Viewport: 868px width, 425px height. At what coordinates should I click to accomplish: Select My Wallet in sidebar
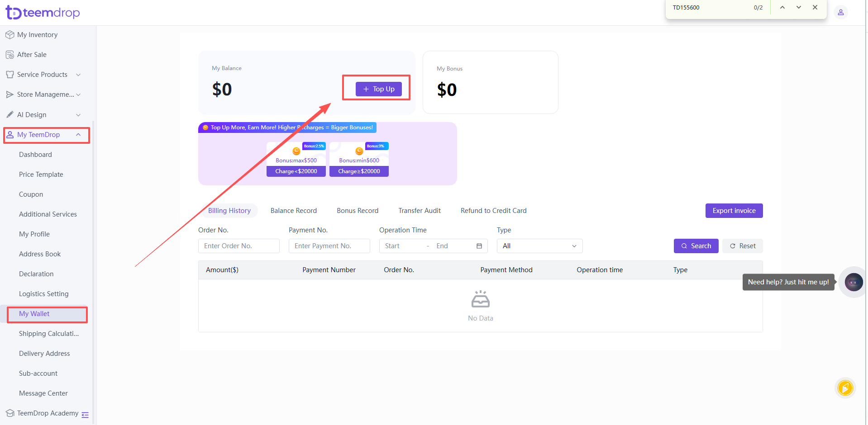click(34, 314)
